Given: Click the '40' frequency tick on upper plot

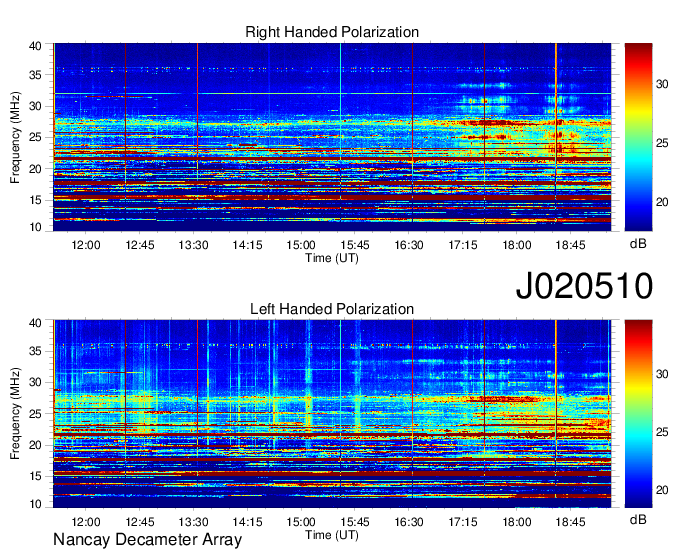Looking at the screenshot, I should point(35,46).
